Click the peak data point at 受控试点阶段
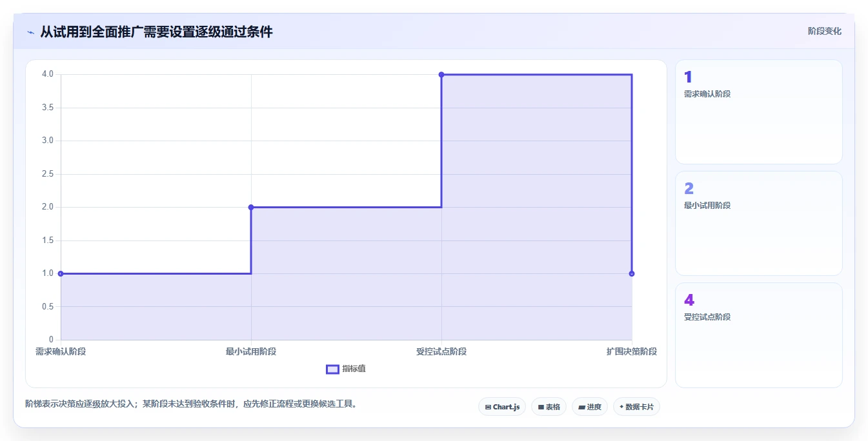Screen dimensions: 868x441 coord(441,75)
